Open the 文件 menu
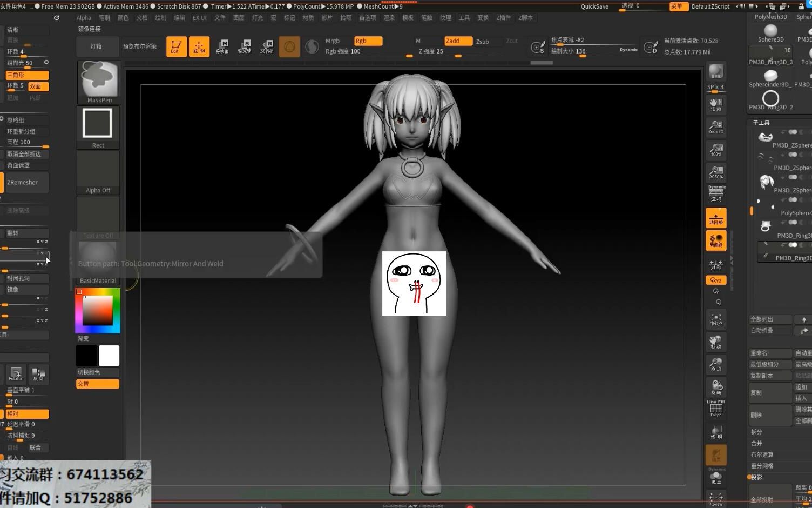812x508 pixels. point(220,18)
